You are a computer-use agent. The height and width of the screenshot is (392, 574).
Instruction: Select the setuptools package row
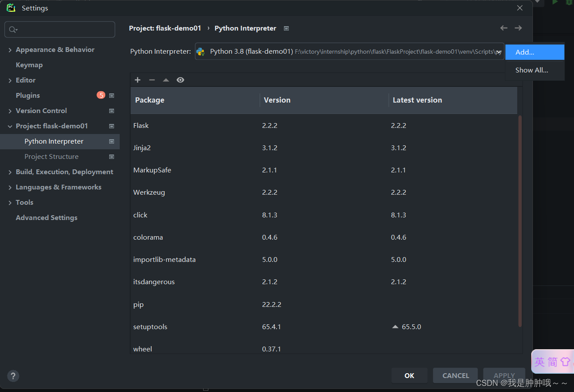(324, 327)
